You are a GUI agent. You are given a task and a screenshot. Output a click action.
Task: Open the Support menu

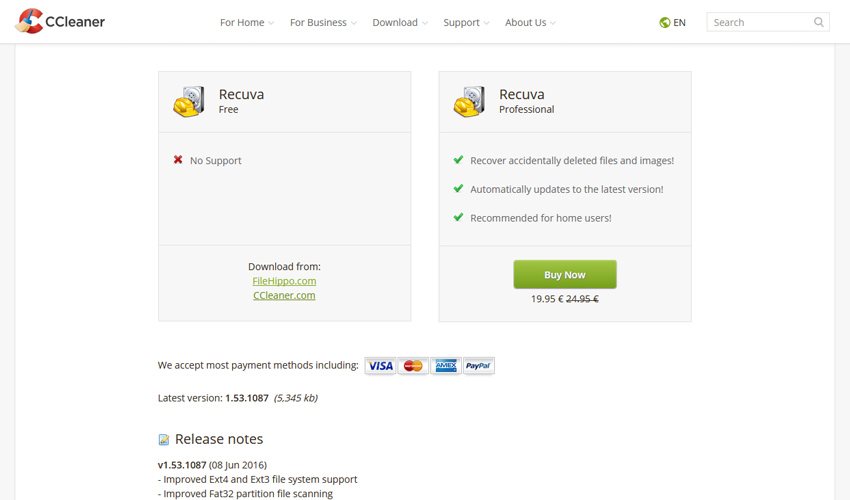coord(465,22)
